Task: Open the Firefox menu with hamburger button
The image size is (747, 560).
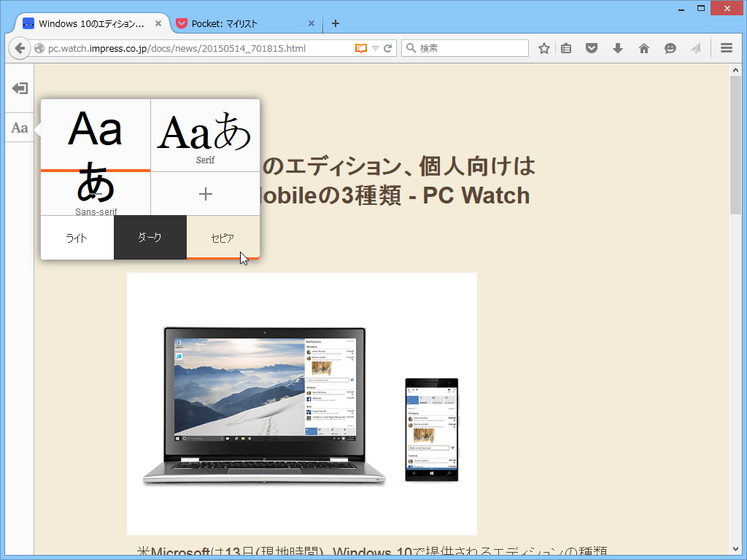Action: (727, 47)
